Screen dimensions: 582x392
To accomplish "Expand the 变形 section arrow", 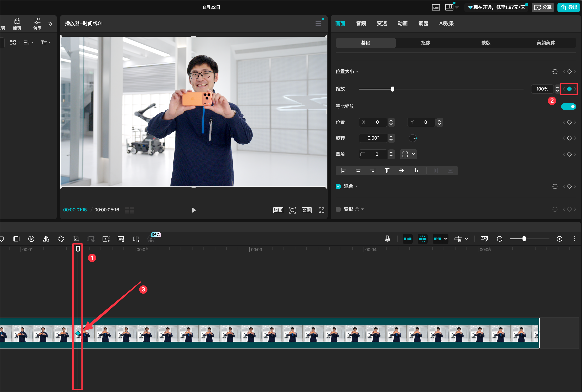I will coord(362,209).
